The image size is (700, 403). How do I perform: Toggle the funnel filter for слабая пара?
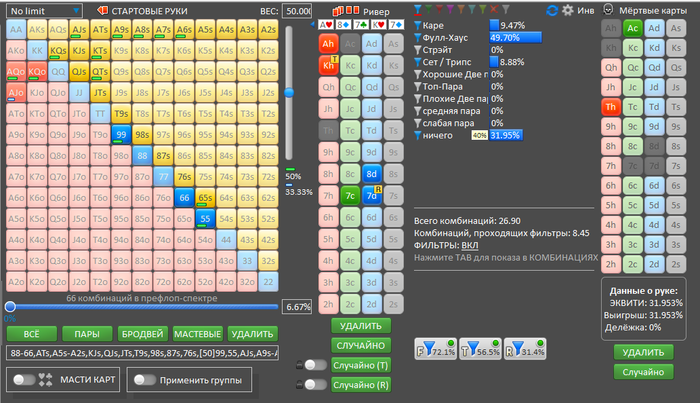pyautogui.click(x=418, y=123)
